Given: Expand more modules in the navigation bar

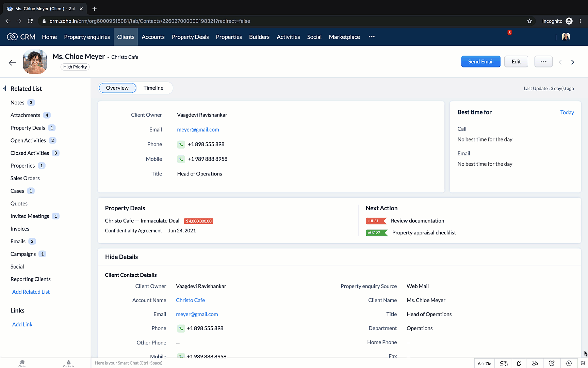Looking at the screenshot, I should click(372, 37).
